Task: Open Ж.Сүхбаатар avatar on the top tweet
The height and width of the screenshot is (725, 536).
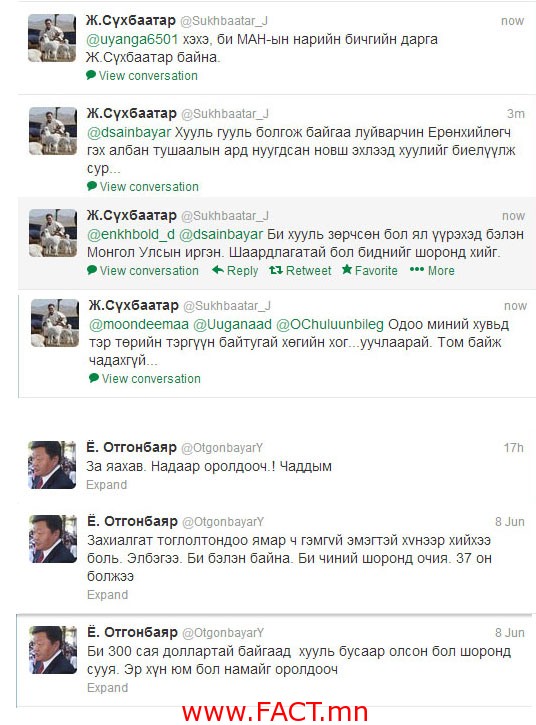Action: [52, 37]
